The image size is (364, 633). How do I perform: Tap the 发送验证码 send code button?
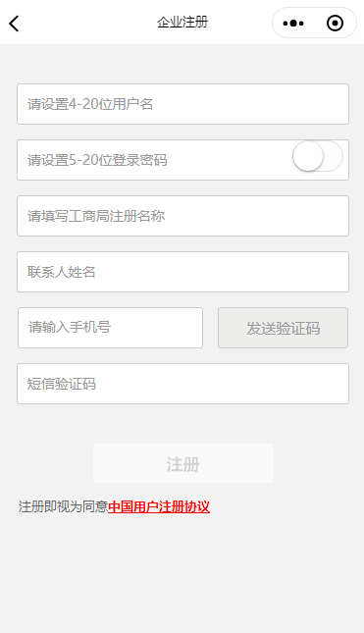click(283, 328)
